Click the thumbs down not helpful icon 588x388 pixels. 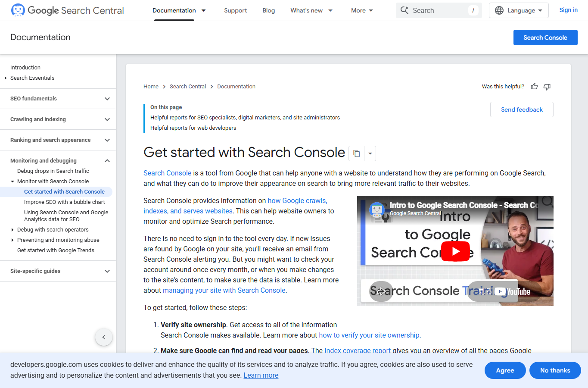tap(547, 87)
